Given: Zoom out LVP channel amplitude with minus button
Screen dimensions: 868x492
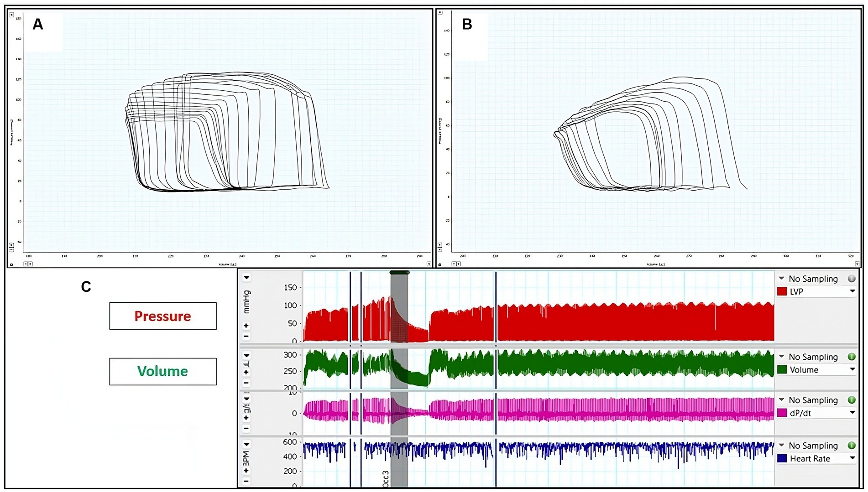Looking at the screenshot, I should tap(246, 337).
